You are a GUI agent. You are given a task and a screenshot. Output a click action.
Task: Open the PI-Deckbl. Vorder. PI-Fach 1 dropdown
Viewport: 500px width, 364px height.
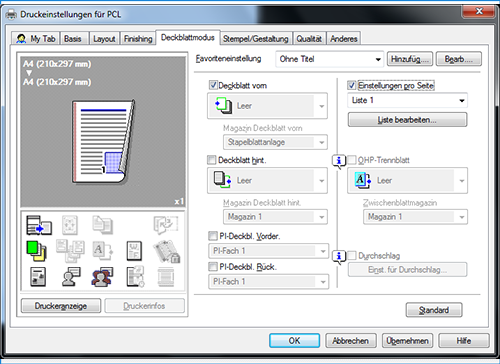click(x=269, y=251)
